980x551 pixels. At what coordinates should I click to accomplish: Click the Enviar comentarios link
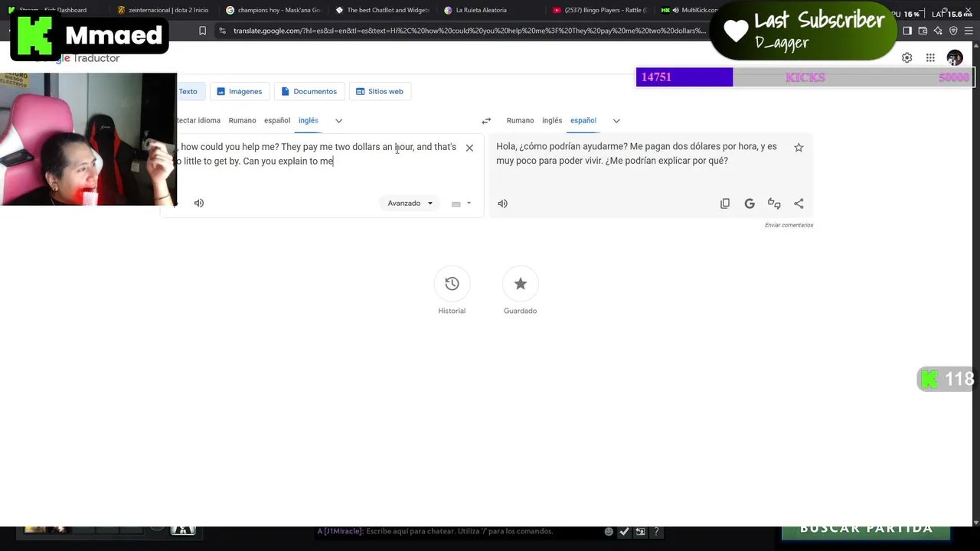pyautogui.click(x=789, y=225)
